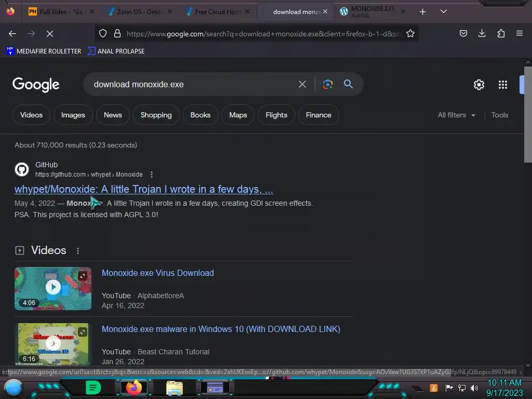532x399 pixels.
Task: Search by image with Google Lens
Action: (327, 84)
